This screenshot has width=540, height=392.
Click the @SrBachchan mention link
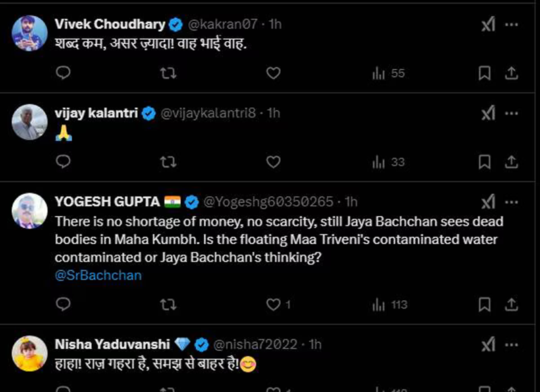pos(98,275)
